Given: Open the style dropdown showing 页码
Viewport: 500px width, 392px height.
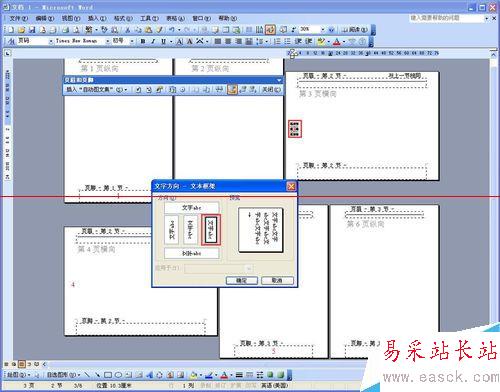Looking at the screenshot, I should pos(51,41).
